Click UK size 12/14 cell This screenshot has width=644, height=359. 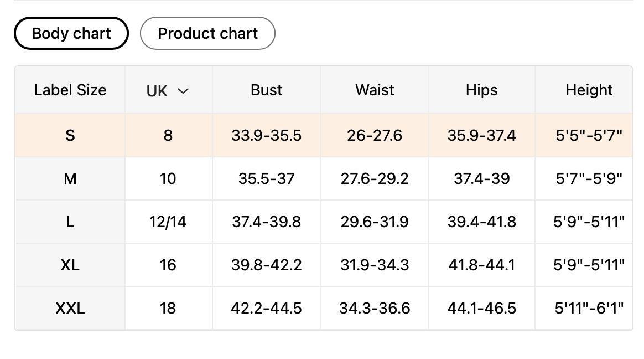[168, 222]
